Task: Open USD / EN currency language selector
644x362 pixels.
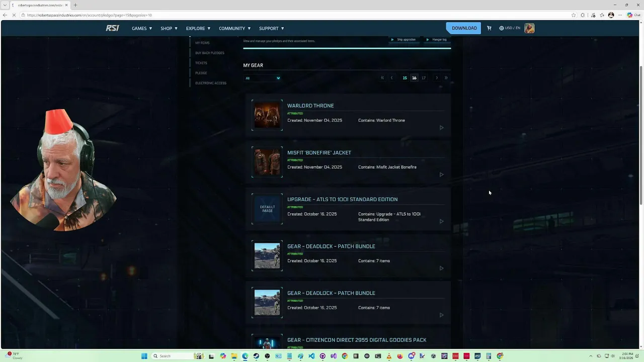Action: click(510, 28)
